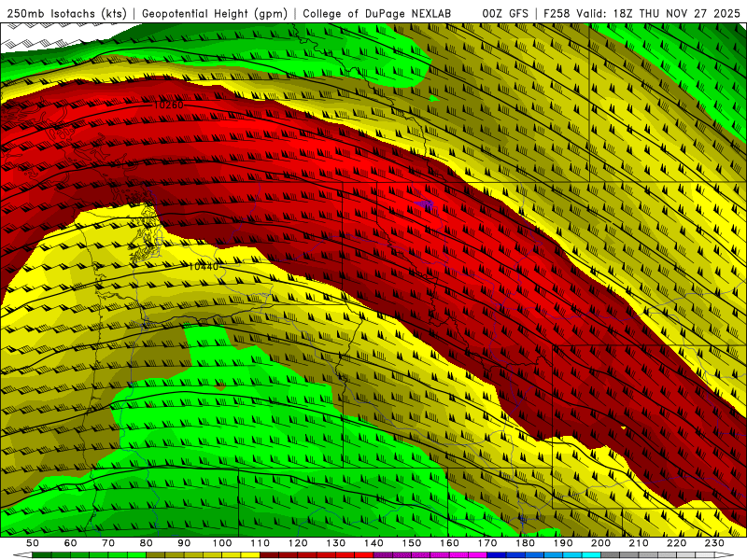
Task: Click the dark blue swatch right of 170
Action: coord(497,555)
